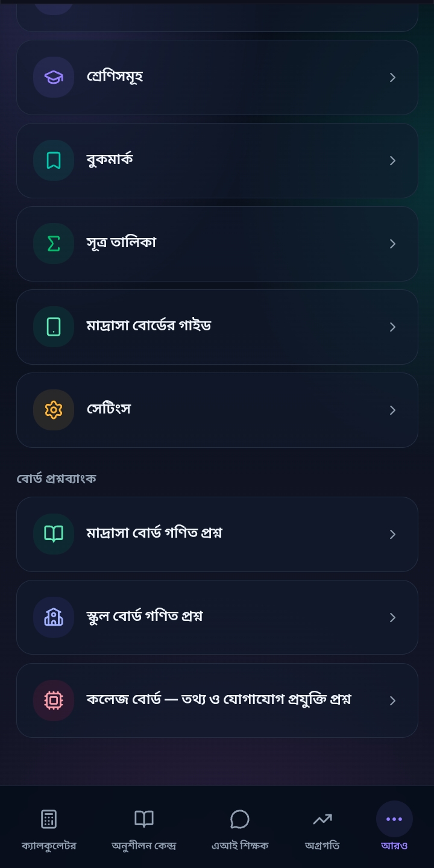
Task: Tap the bookmark icon beside বুকমার্ক
Action: [x=54, y=160]
